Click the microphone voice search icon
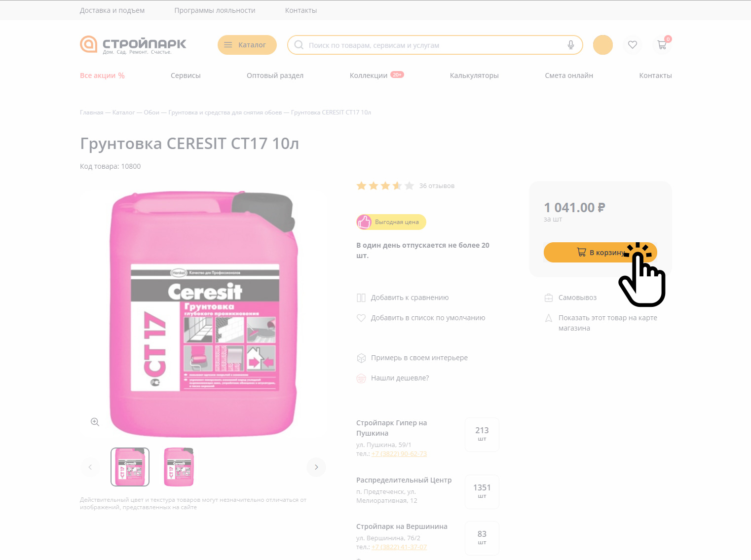The height and width of the screenshot is (560, 751). pyautogui.click(x=571, y=45)
